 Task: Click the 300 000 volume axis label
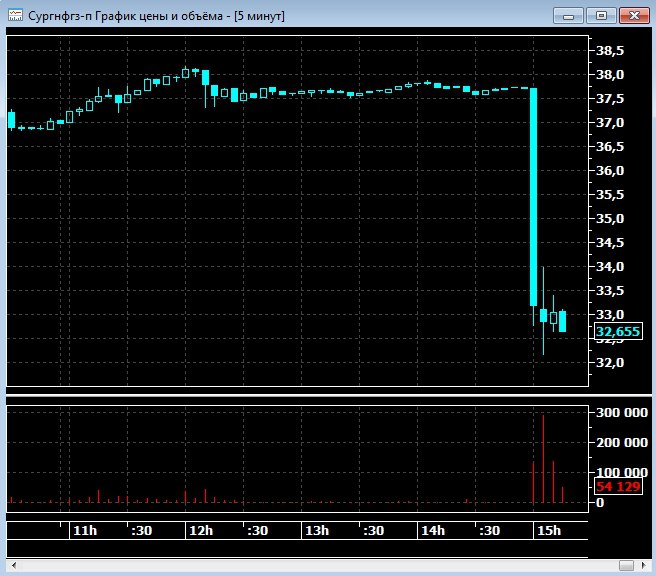pyautogui.click(x=620, y=413)
